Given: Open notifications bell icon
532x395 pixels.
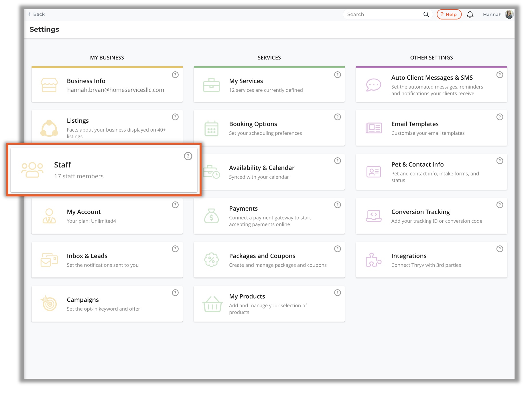Looking at the screenshot, I should 470,15.
